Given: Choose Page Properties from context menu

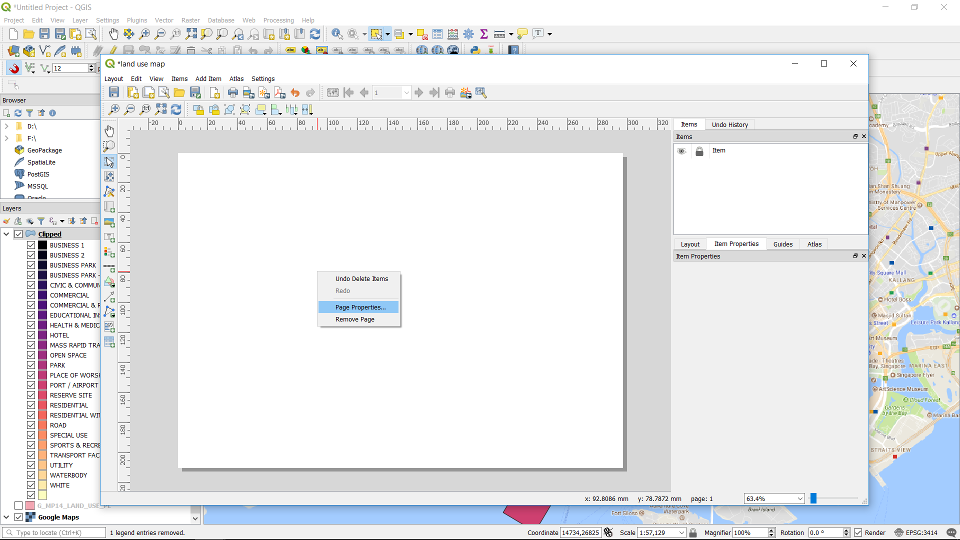Looking at the screenshot, I should click(x=359, y=307).
